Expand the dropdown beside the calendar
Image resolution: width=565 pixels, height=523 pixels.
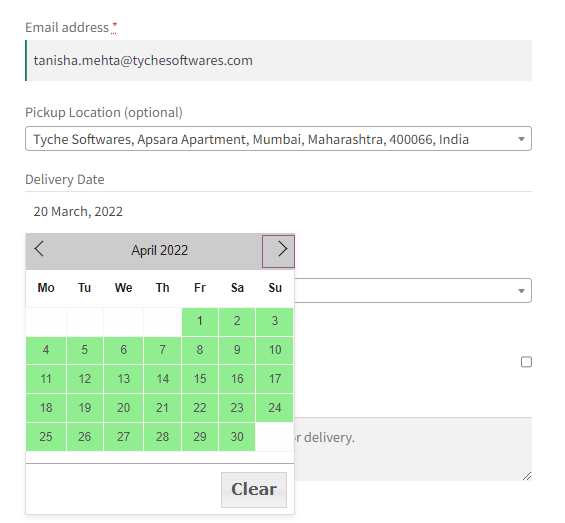[521, 291]
